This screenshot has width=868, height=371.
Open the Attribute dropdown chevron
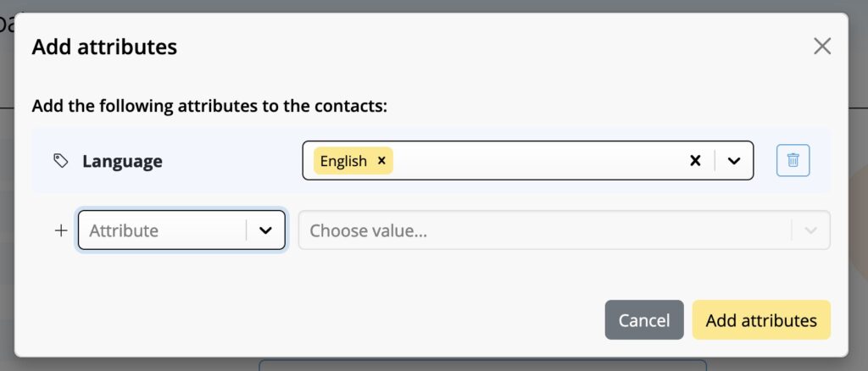pos(265,230)
